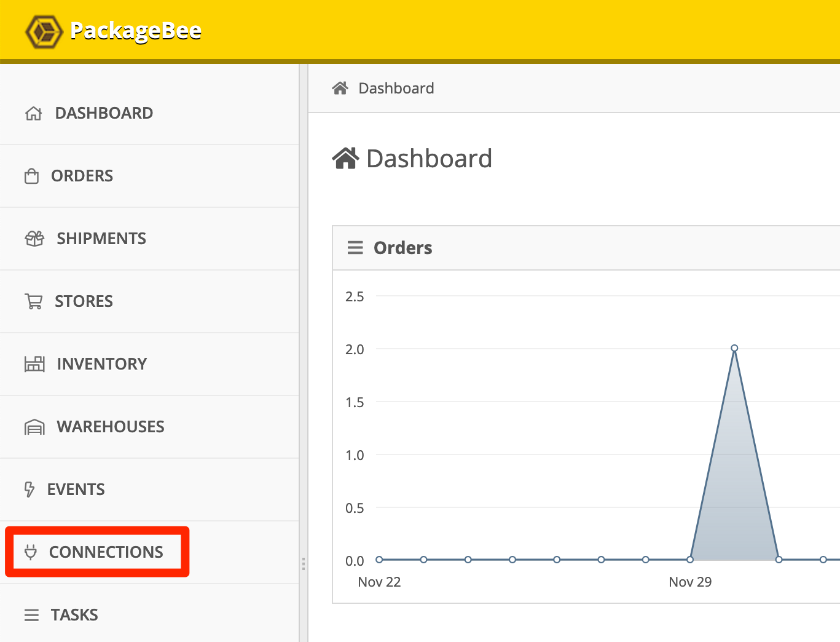The width and height of the screenshot is (840, 642).
Task: Click the Tasks list icon
Action: click(31, 615)
